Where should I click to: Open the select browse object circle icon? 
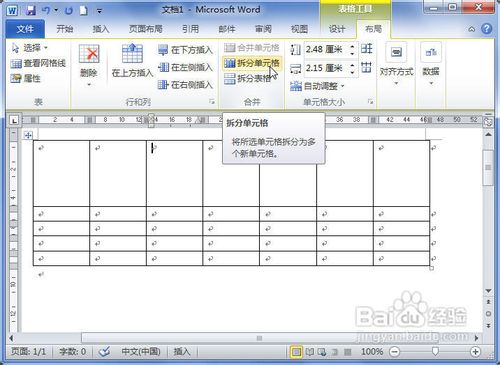[488, 314]
